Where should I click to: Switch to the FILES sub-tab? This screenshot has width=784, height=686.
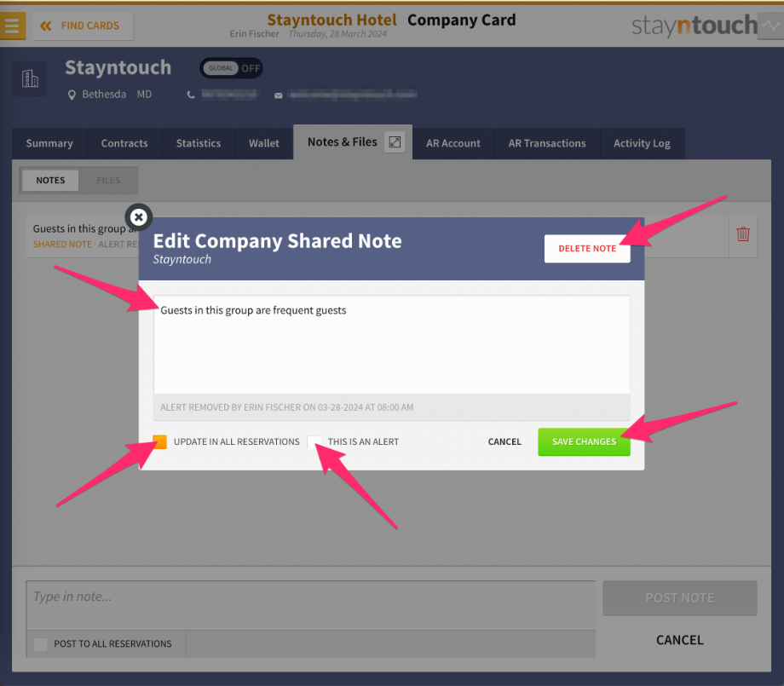pyautogui.click(x=108, y=181)
